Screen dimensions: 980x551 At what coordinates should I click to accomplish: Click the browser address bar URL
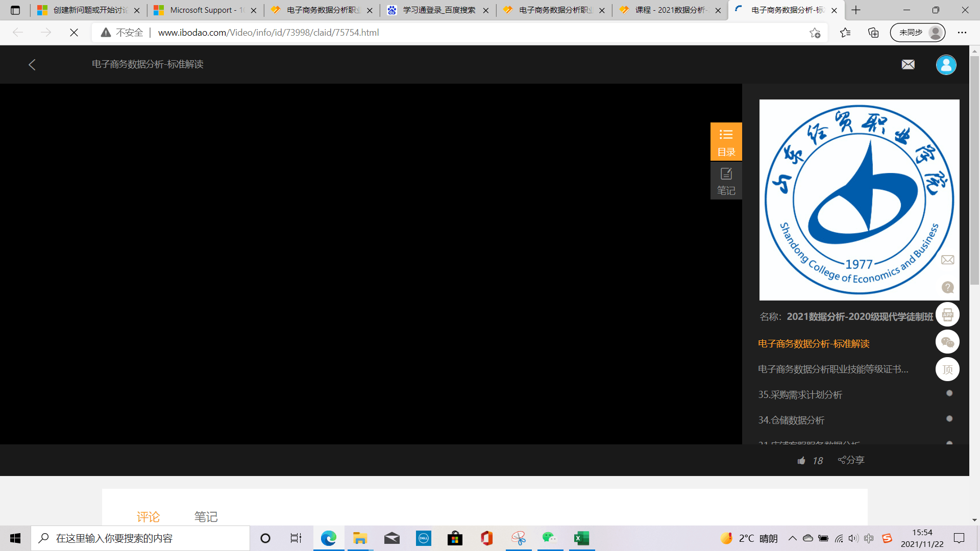(268, 33)
